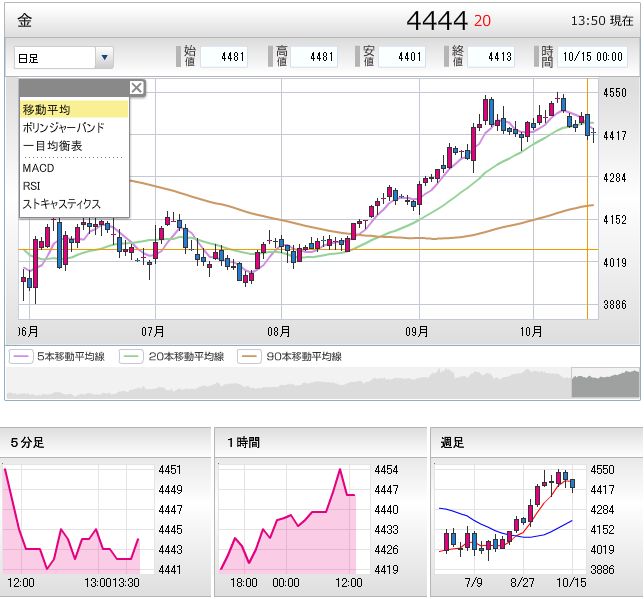This screenshot has height=599, width=644.
Task: Select 移動平均 in the indicator list
Action: (46, 109)
